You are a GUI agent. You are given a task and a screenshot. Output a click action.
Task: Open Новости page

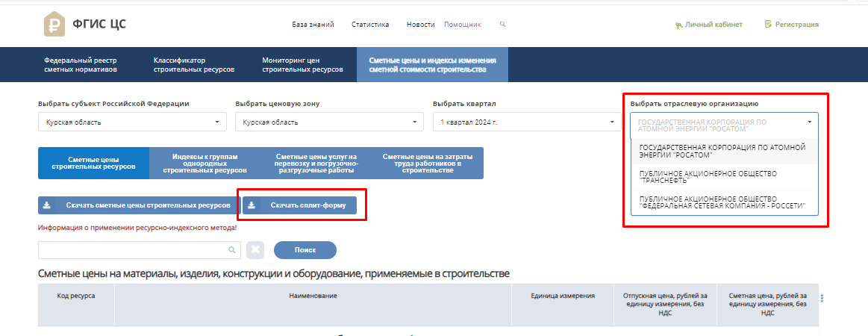point(421,25)
